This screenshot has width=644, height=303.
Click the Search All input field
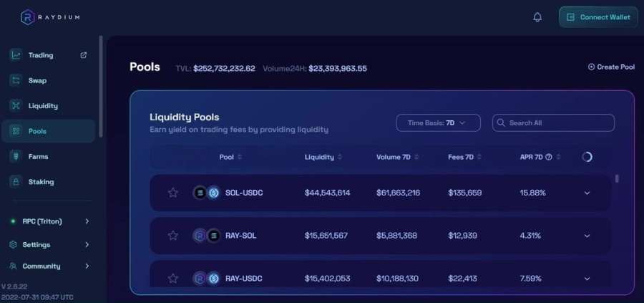tap(553, 123)
